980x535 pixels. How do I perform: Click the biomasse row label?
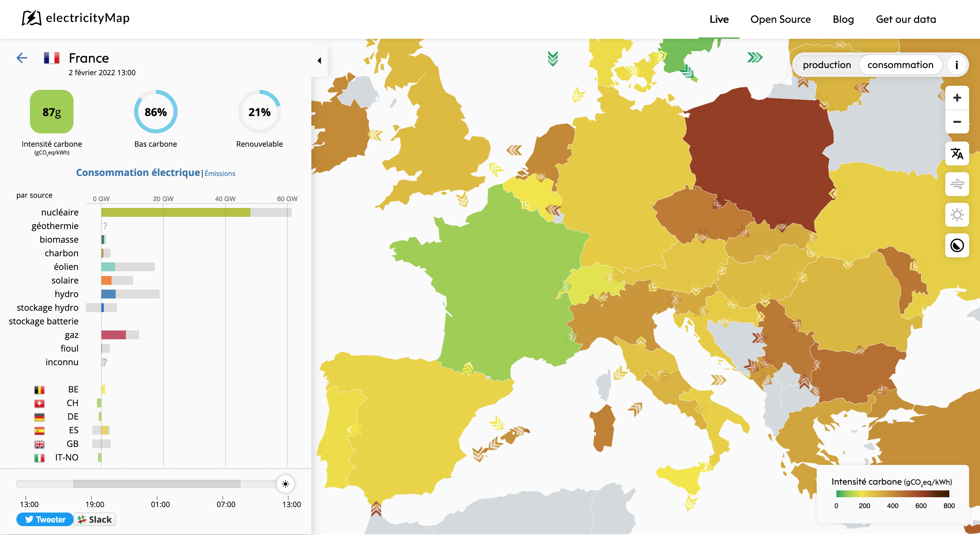pyautogui.click(x=59, y=240)
